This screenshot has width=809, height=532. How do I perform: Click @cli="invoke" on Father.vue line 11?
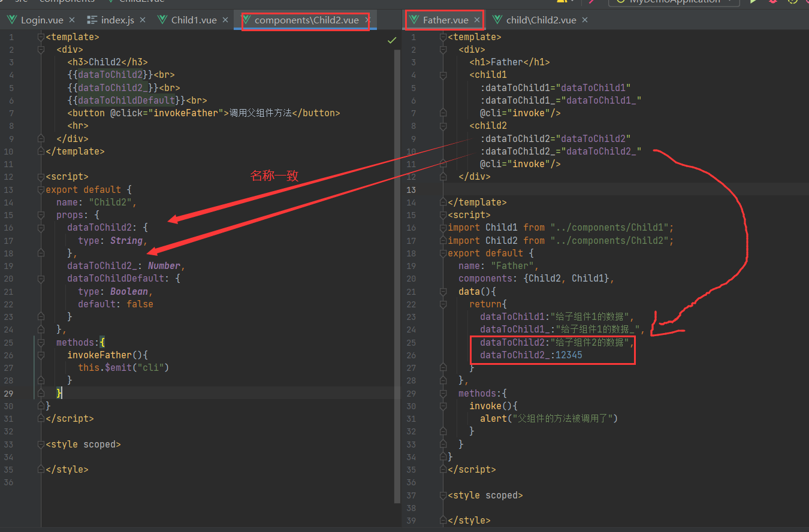pos(520,164)
